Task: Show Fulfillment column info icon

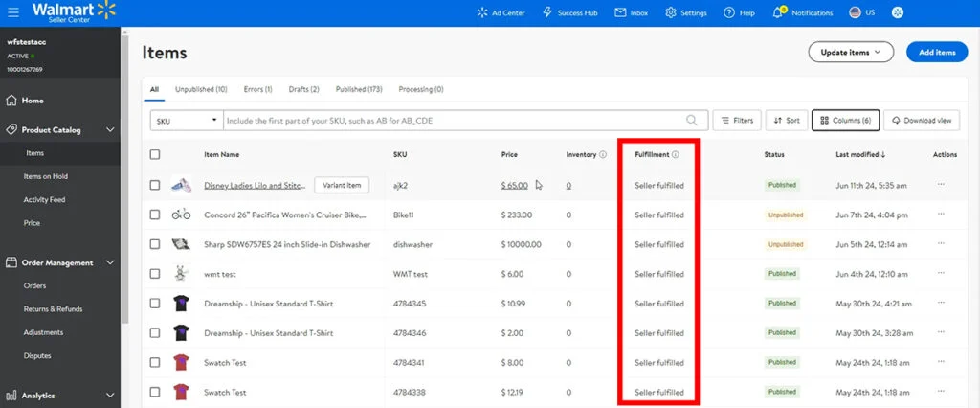Action: [x=675, y=154]
